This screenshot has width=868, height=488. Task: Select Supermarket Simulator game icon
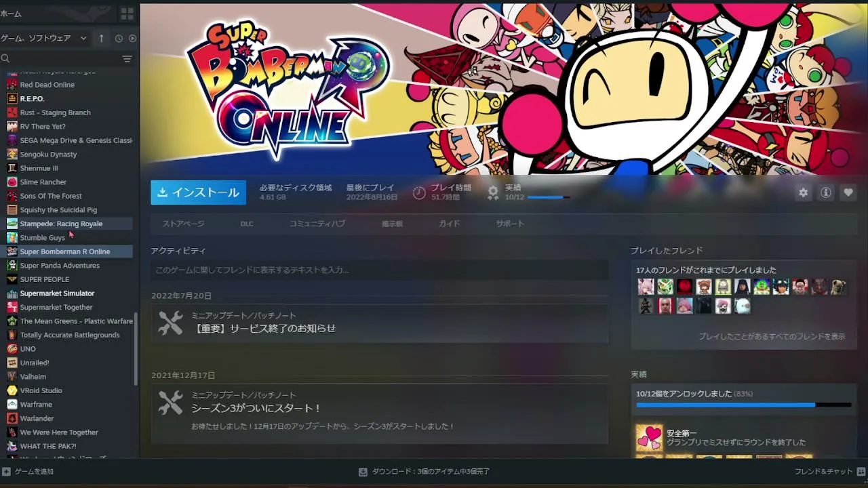point(12,293)
